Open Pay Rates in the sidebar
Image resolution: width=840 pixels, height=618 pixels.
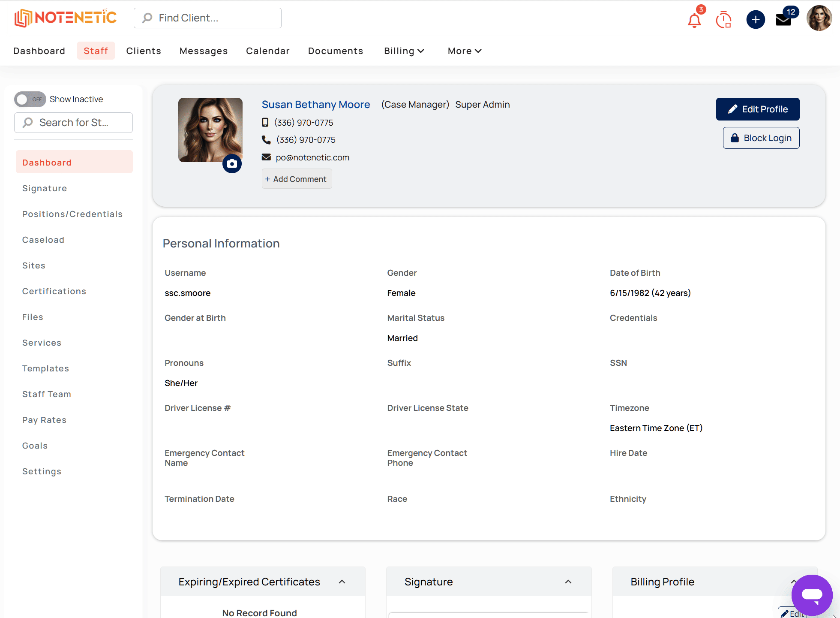click(x=45, y=420)
